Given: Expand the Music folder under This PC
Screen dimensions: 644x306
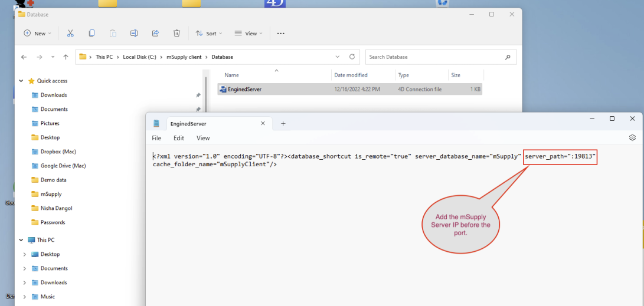Looking at the screenshot, I should click(24, 297).
